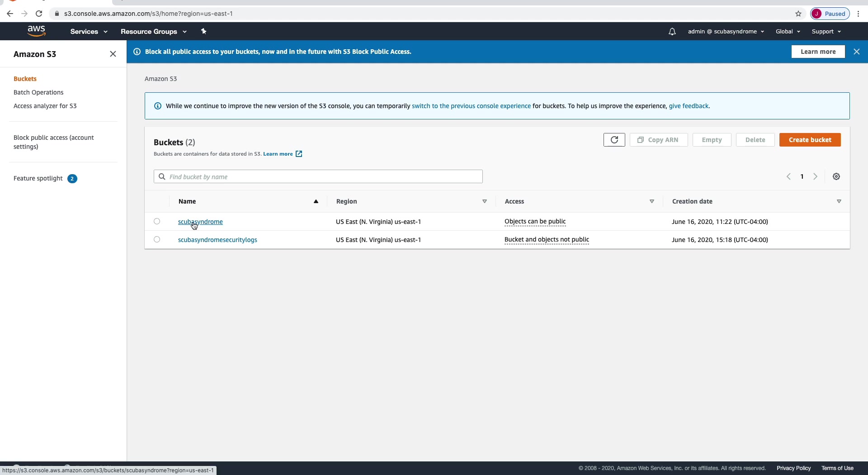Click the pin shortcuts icon in navbar
This screenshot has width=868, height=475.
pyautogui.click(x=204, y=31)
